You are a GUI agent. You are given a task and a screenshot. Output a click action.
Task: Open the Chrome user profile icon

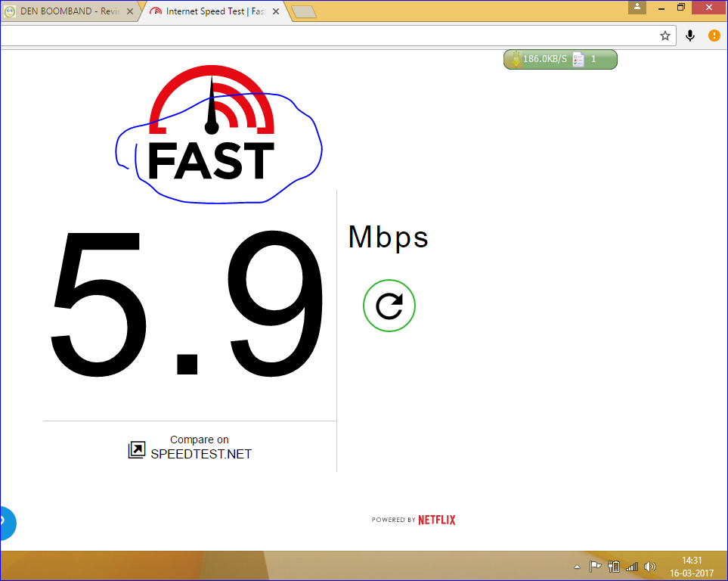coord(637,7)
